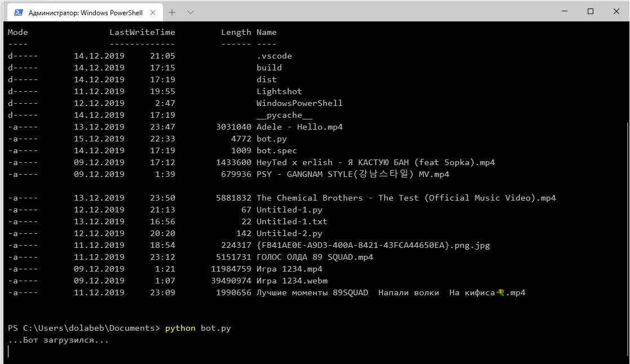Click the Mode column header
Viewport: 630px width, 364px height.
tap(17, 32)
